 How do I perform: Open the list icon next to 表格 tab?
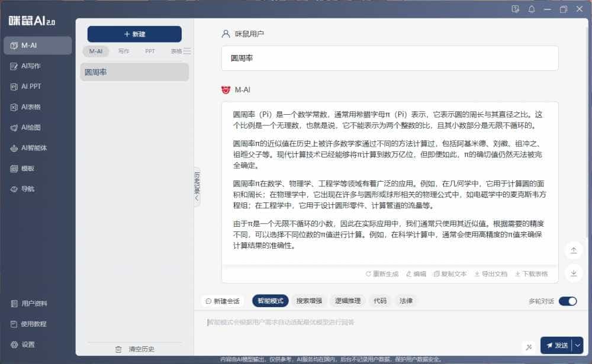coord(185,51)
